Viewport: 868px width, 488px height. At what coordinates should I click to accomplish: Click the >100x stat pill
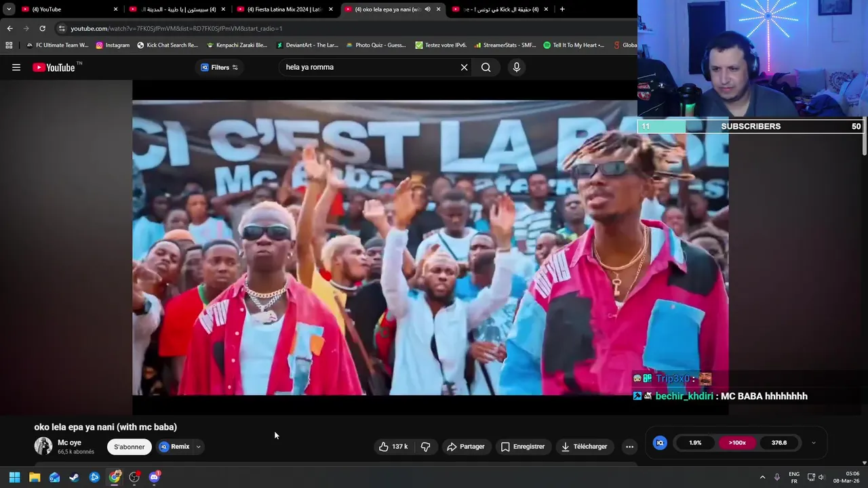tap(737, 443)
